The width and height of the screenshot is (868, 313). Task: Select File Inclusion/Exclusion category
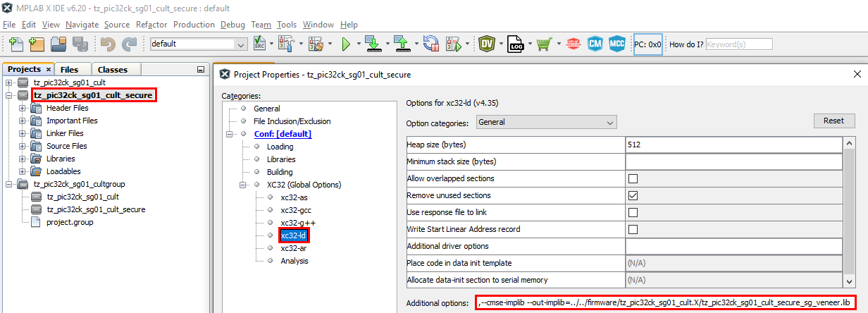292,121
